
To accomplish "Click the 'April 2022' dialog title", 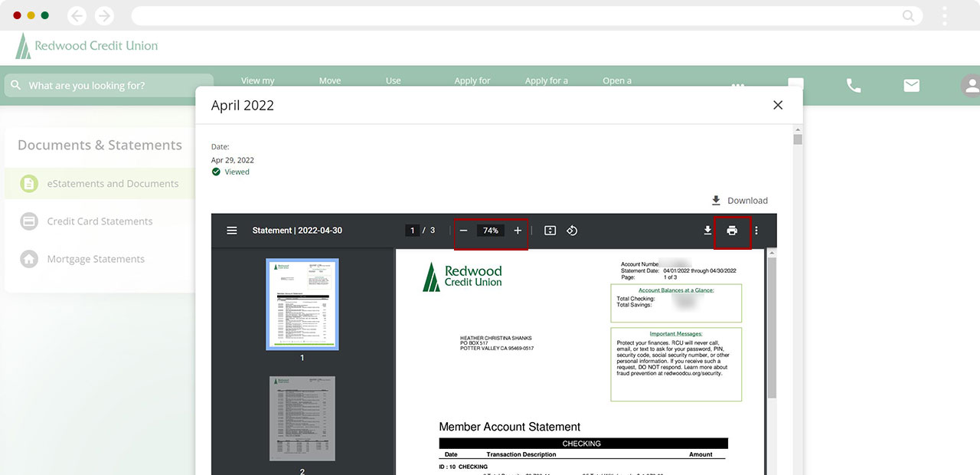I will [x=243, y=106].
